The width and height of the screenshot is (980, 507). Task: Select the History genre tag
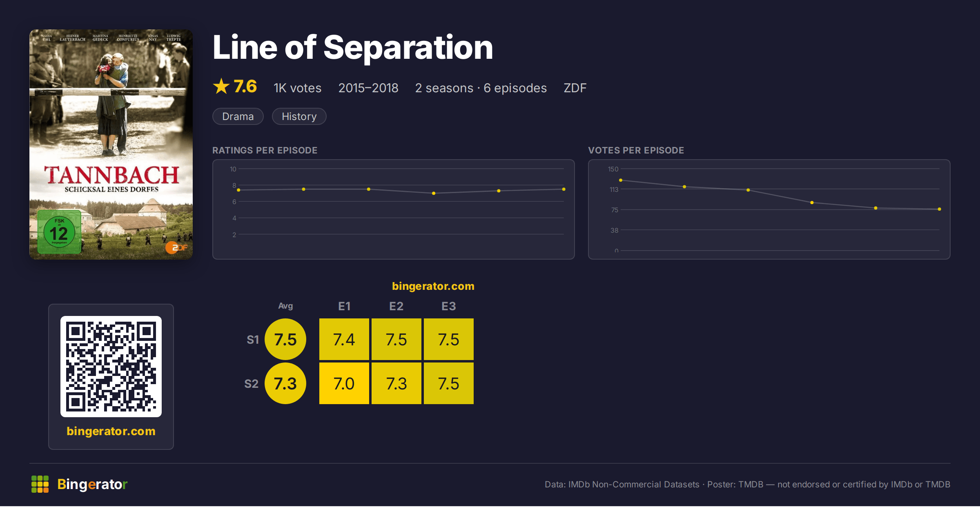coord(299,116)
